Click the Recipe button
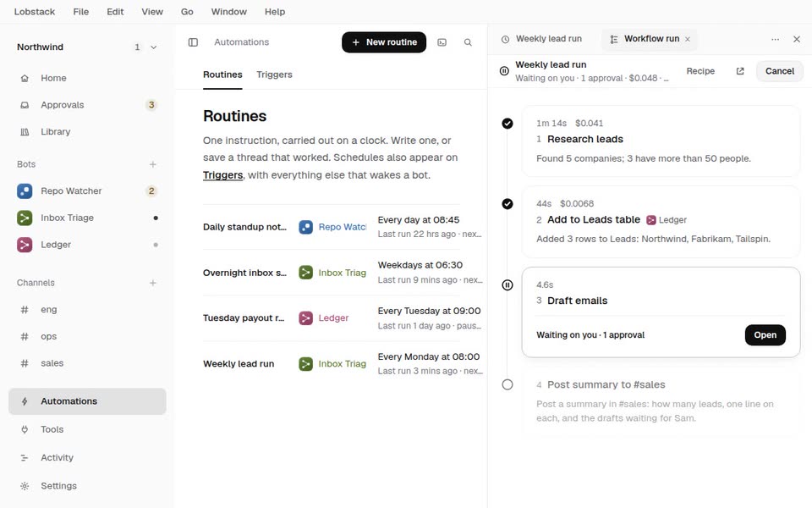 (x=700, y=71)
